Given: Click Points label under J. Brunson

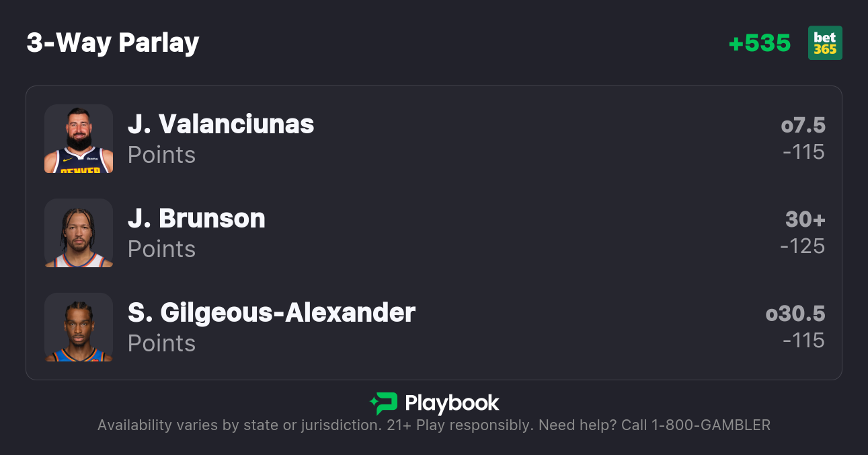Looking at the screenshot, I should coord(161,250).
